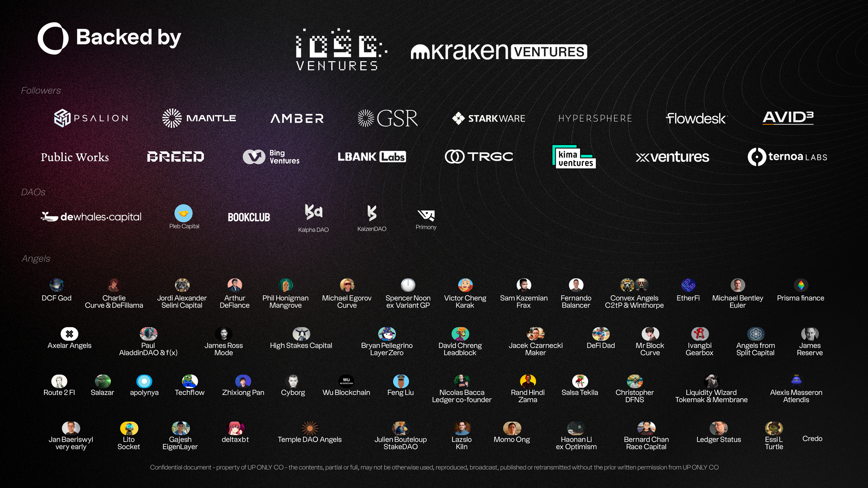Screen dimensions: 868x488
Task: Click the Backed by ring logo
Action: pyautogui.click(x=53, y=38)
